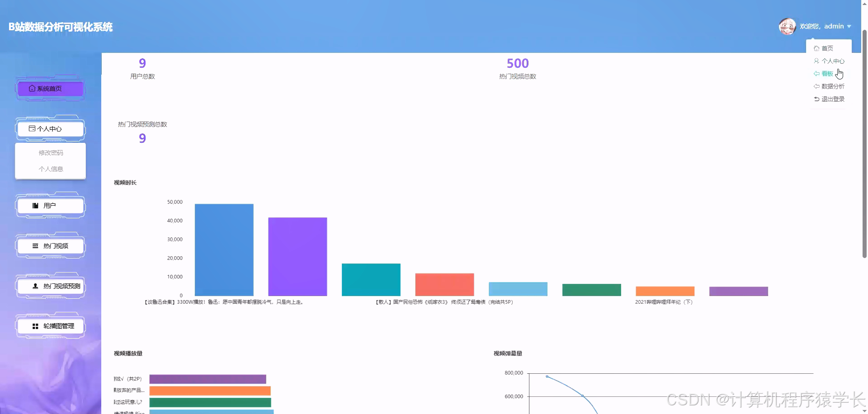This screenshot has width=868, height=414.
Task: Open 个人信息 under 个人中心
Action: point(51,169)
